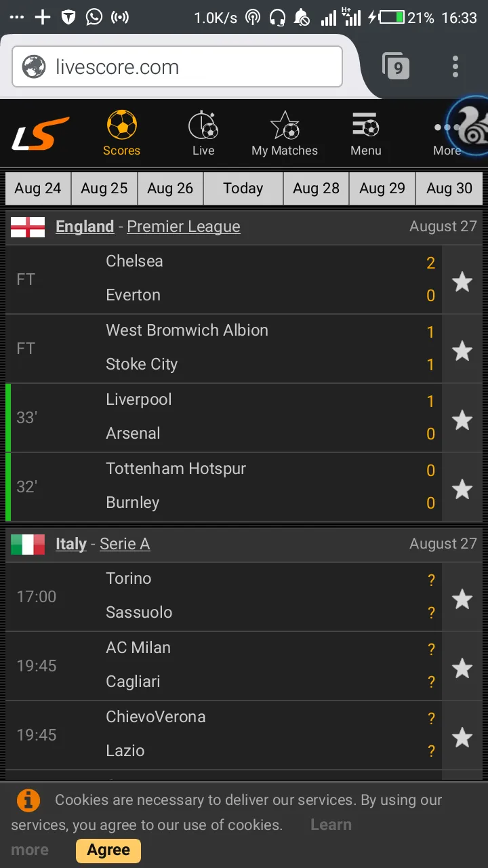Tap the floating UC squirrel icon
The width and height of the screenshot is (488, 868).
pyautogui.click(x=469, y=126)
